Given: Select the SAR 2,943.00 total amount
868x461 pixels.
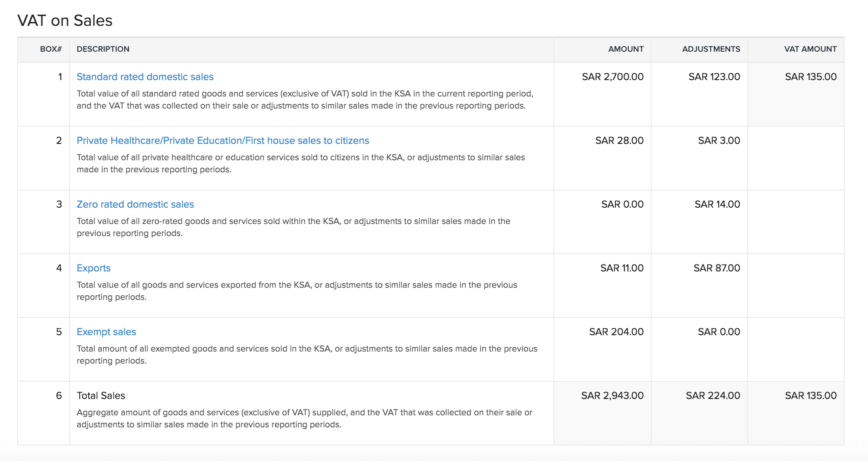Looking at the screenshot, I should click(612, 396).
